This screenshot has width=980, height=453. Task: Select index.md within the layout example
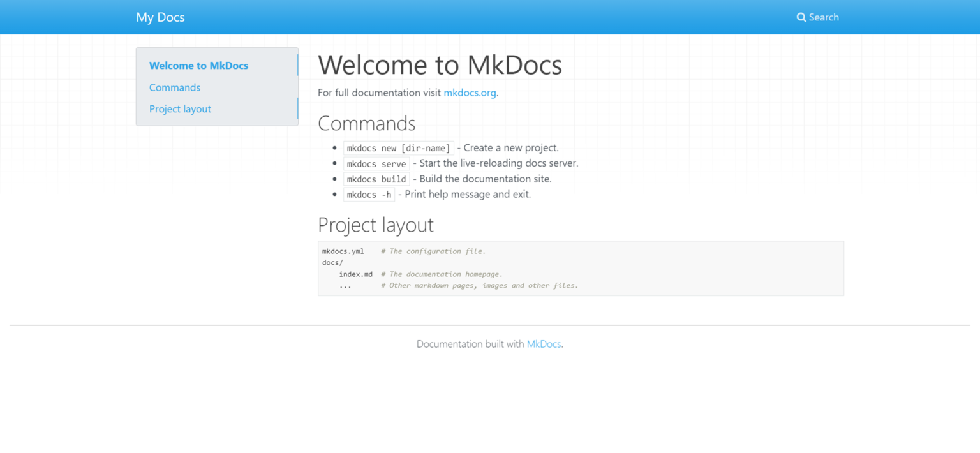point(356,274)
